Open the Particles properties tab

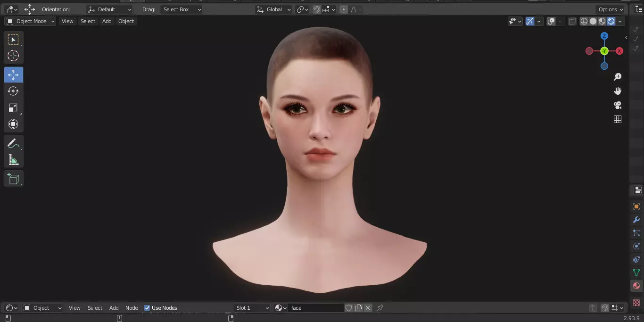pos(636,233)
